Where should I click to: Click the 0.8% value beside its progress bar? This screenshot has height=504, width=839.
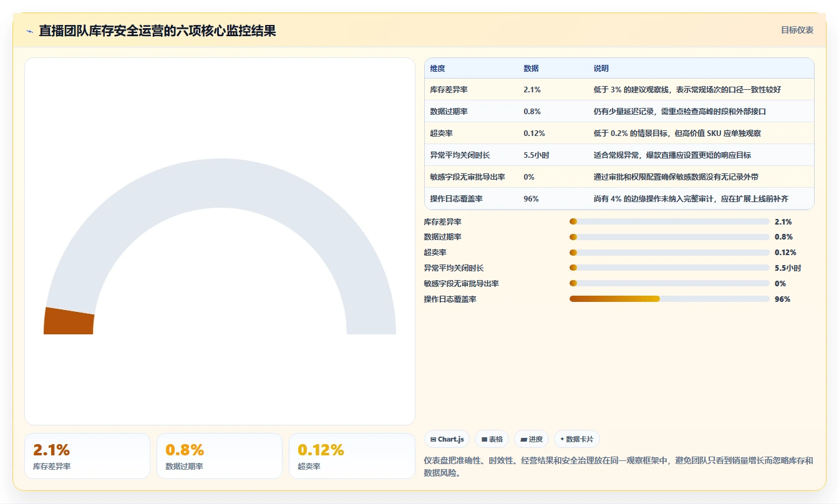[x=783, y=237]
